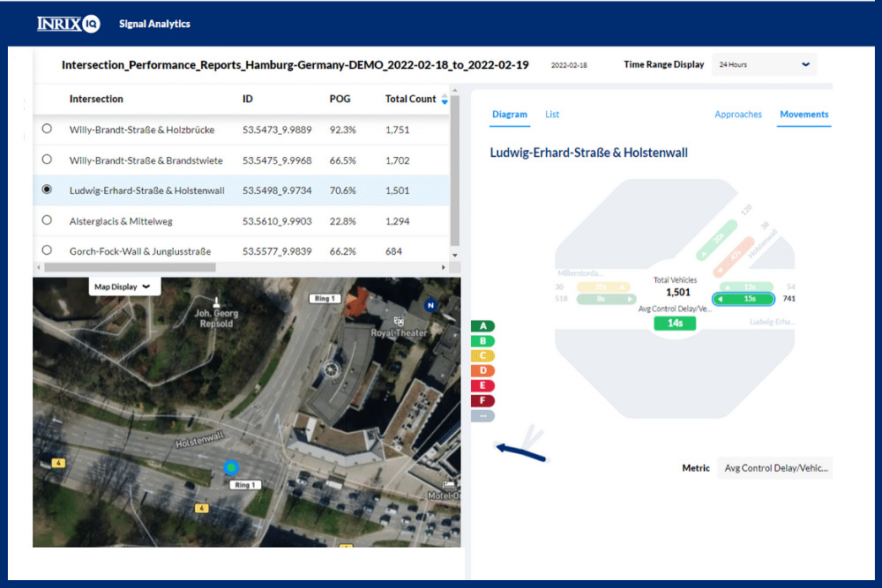Switch to the Approaches tab
Viewport: 882px width, 588px height.
point(737,115)
